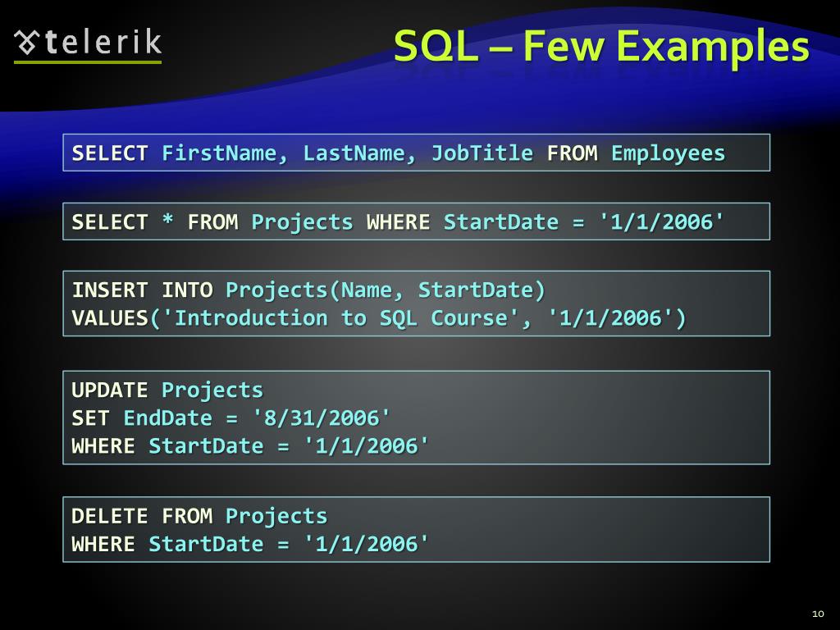
Task: Click the UPDATE keyword
Action: (x=110, y=390)
